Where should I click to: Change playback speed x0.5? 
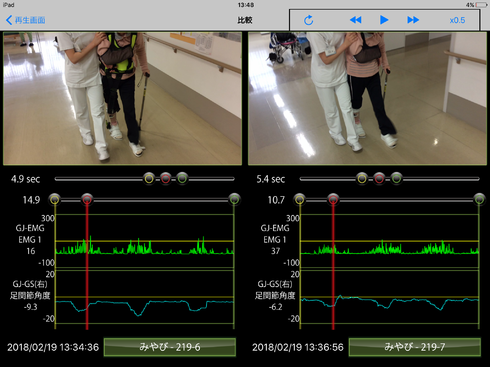coord(457,20)
